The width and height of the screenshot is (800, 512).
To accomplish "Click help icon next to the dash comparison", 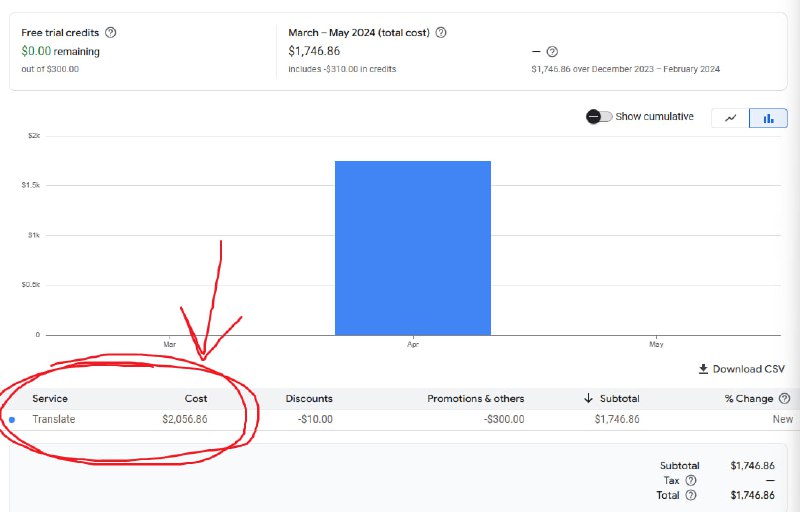I will click(x=552, y=52).
